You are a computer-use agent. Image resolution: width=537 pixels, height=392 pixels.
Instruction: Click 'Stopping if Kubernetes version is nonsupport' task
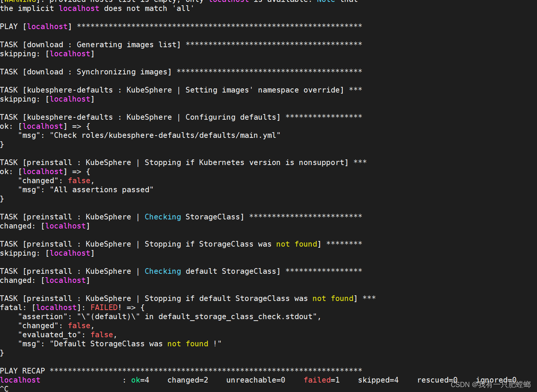pyautogui.click(x=183, y=162)
